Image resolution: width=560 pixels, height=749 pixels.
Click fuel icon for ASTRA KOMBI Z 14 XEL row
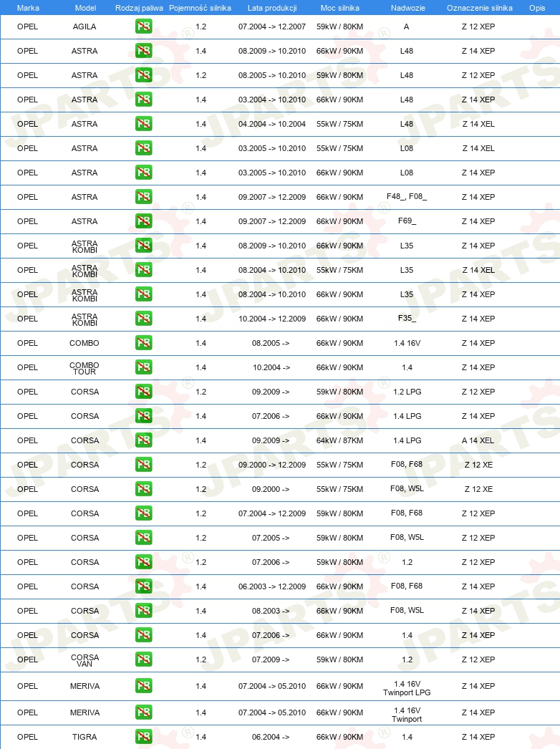click(x=143, y=270)
